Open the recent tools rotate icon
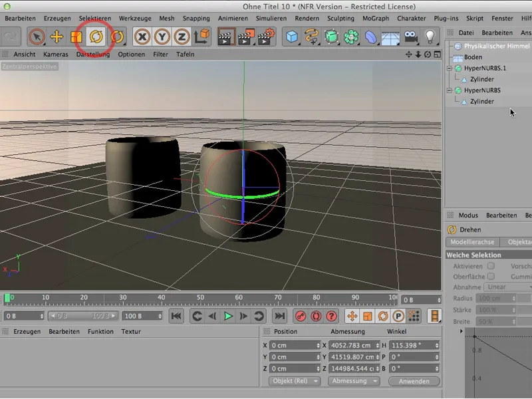The image size is (532, 399). [x=117, y=37]
